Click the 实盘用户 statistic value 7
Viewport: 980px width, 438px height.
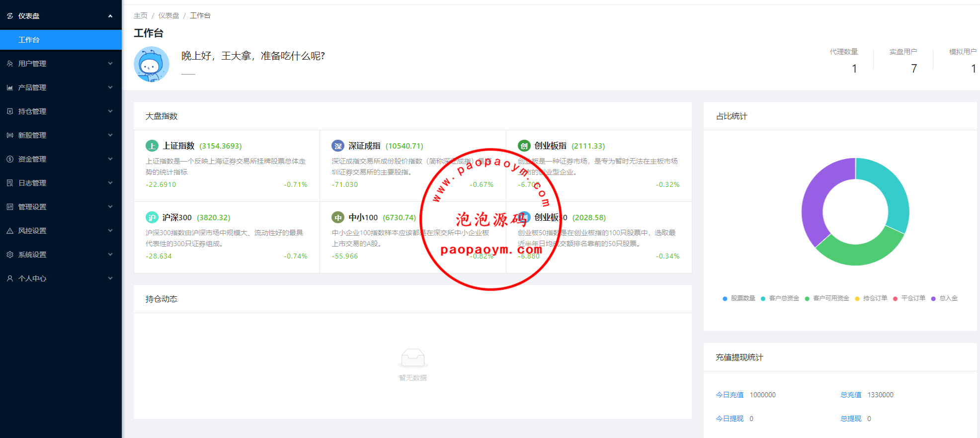[914, 69]
